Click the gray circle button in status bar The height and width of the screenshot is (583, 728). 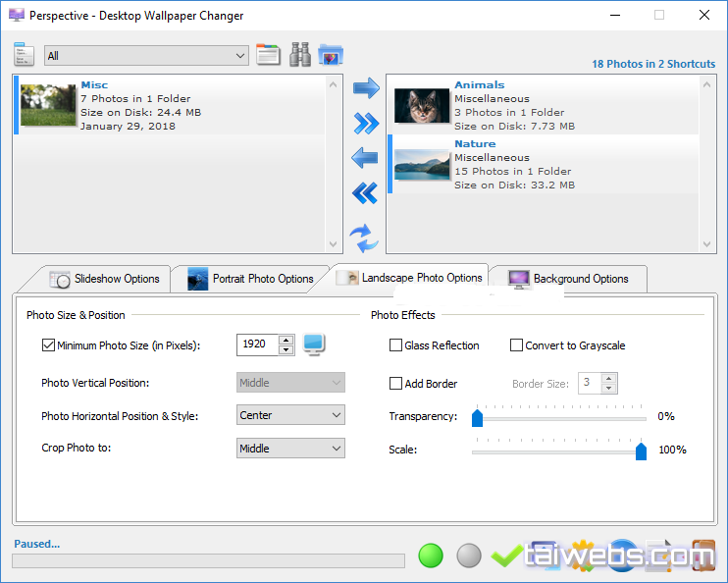pos(470,556)
